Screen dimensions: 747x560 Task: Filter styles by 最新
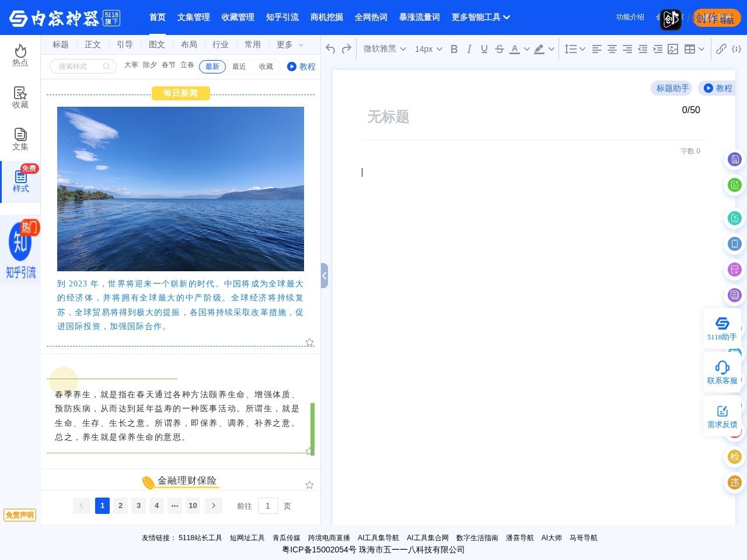coord(212,66)
